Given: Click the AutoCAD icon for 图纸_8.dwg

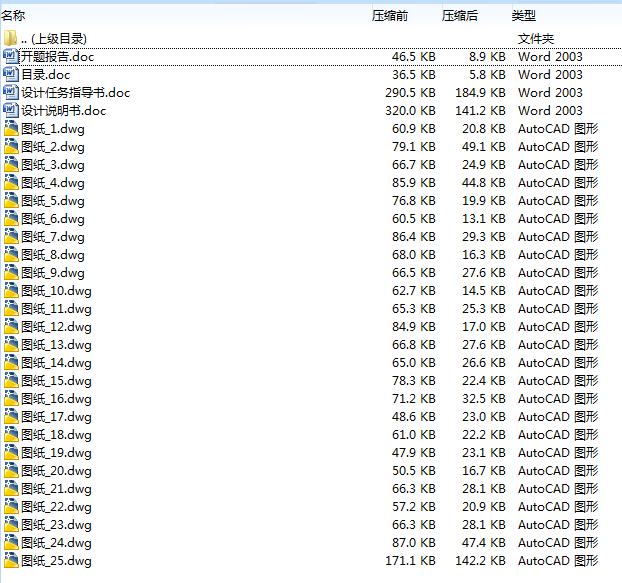Looking at the screenshot, I should (x=11, y=255).
